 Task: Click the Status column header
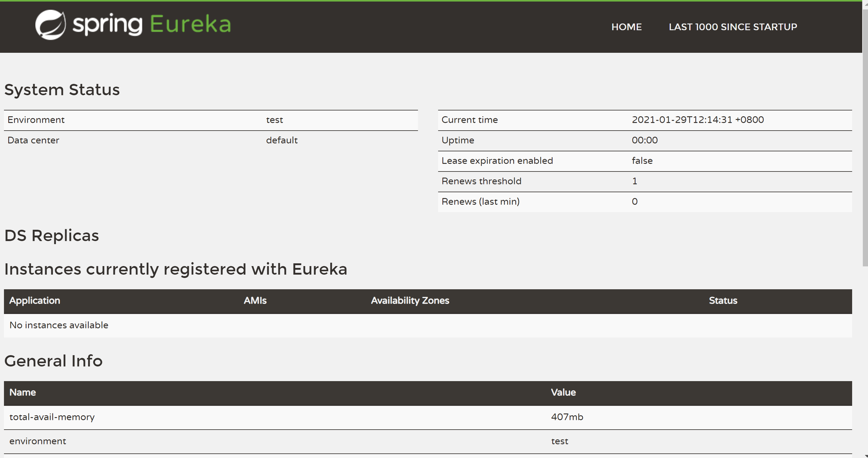click(723, 301)
